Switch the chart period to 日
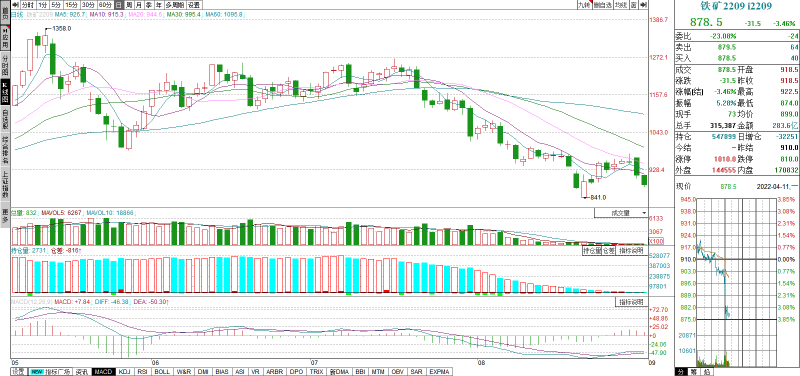The height and width of the screenshot is (376, 800). pyautogui.click(x=119, y=5)
